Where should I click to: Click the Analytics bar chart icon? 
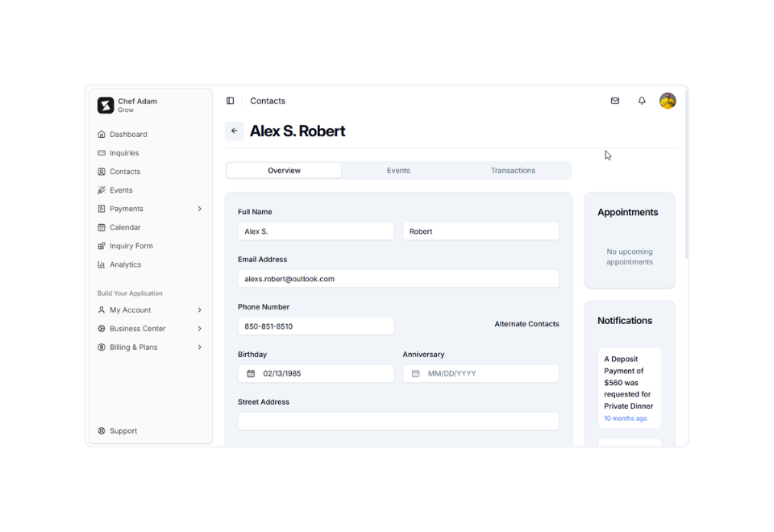[102, 264]
